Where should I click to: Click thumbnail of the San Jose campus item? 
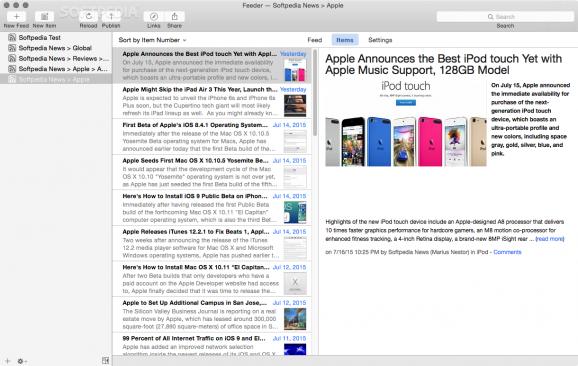tap(295, 319)
